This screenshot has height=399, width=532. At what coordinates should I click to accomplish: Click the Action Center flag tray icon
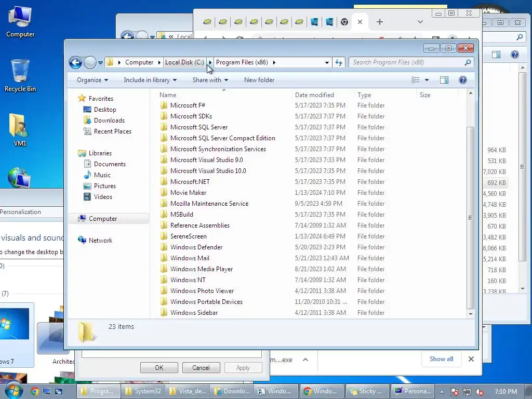pyautogui.click(x=454, y=392)
